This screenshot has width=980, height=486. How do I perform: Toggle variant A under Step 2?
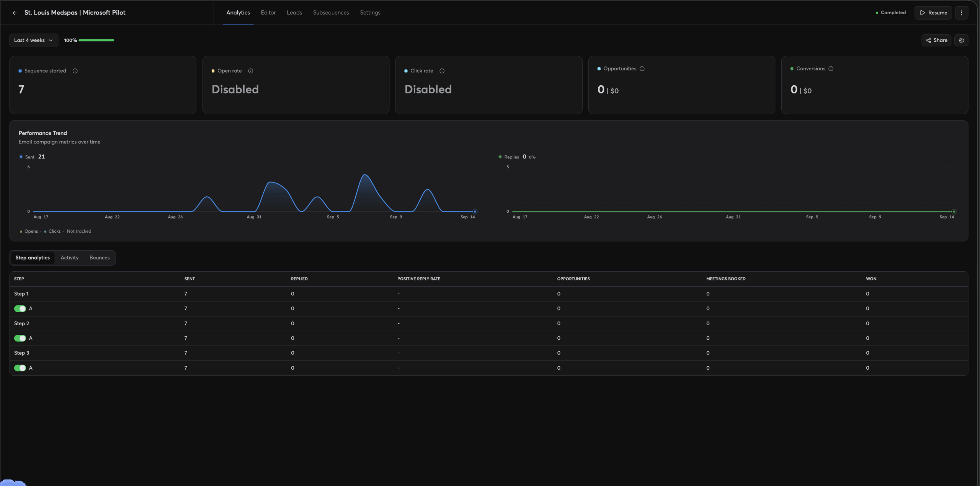click(20, 338)
